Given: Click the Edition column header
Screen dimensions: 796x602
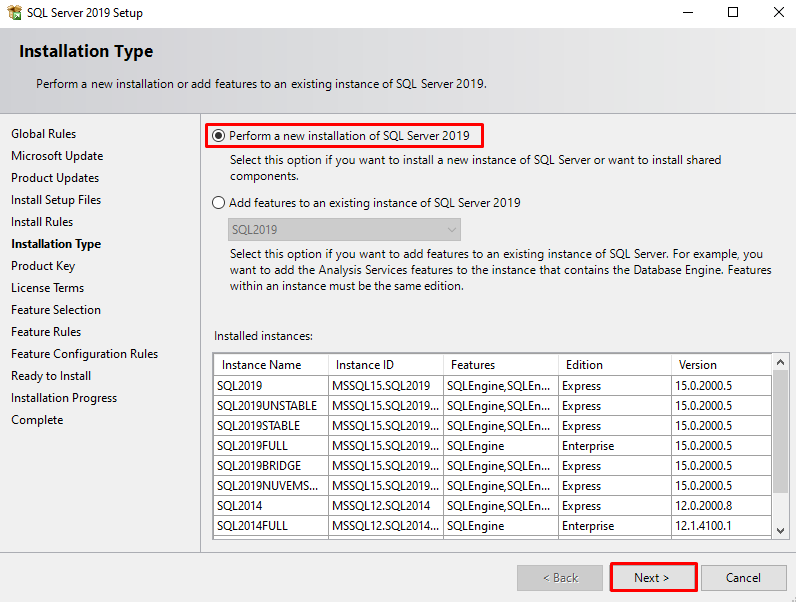Looking at the screenshot, I should pyautogui.click(x=615, y=364).
